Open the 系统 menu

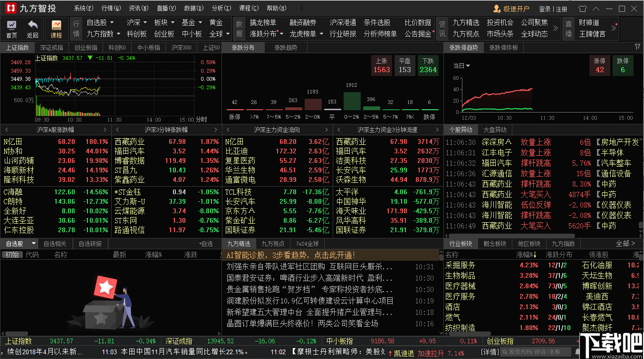[x=84, y=9]
